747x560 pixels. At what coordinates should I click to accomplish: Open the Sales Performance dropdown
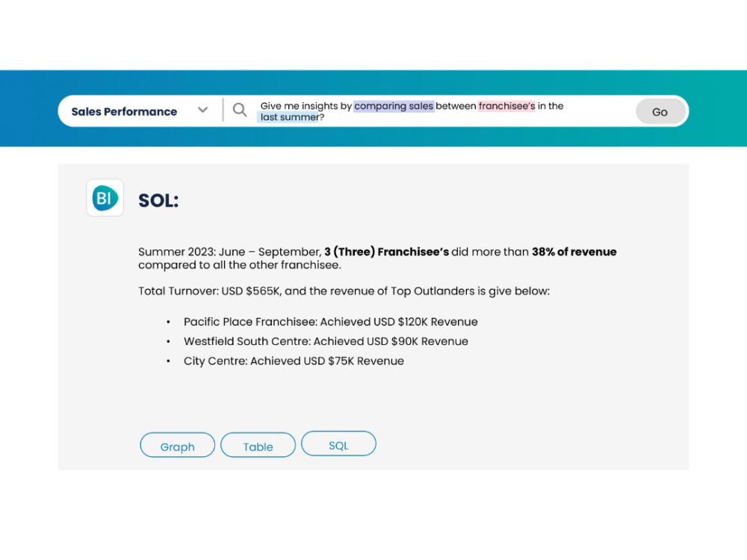point(140,111)
